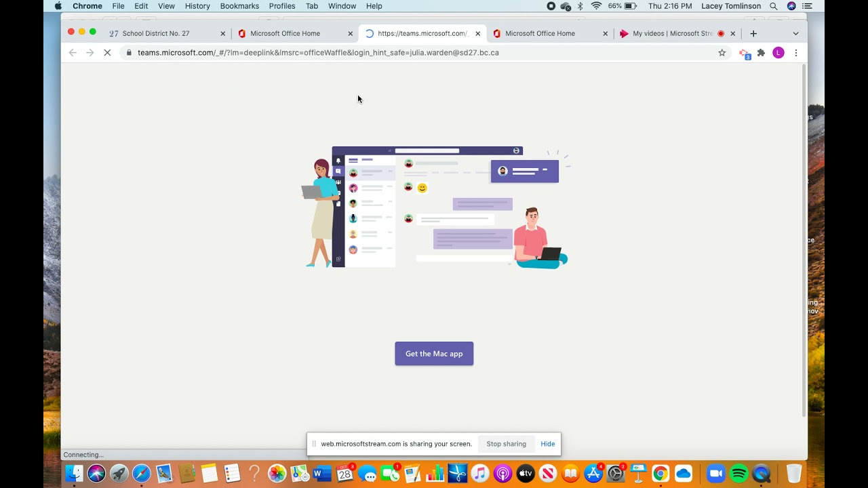
Task: Open the Chrome extensions puzzle menu
Action: click(761, 53)
